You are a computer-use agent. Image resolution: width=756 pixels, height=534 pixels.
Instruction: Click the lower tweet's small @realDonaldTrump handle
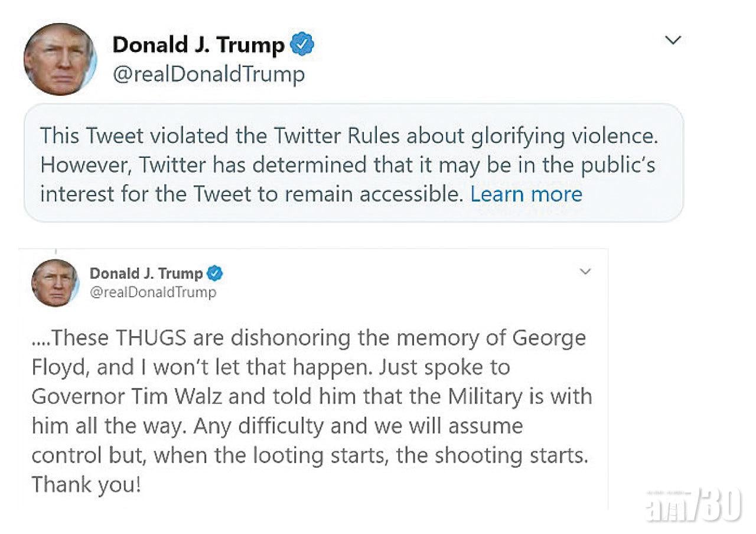pyautogui.click(x=153, y=292)
